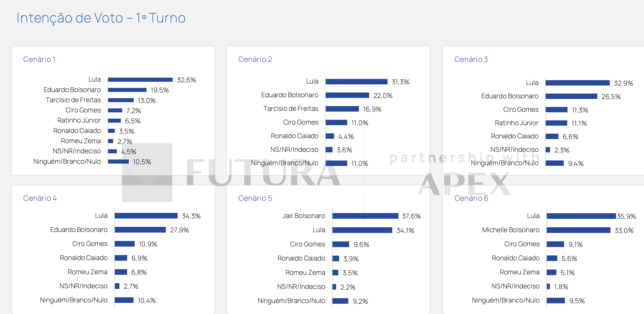This screenshot has height=314, width=644.
Task: Click the Tarcísio de Freitas 13,0% bar
Action: tap(121, 100)
